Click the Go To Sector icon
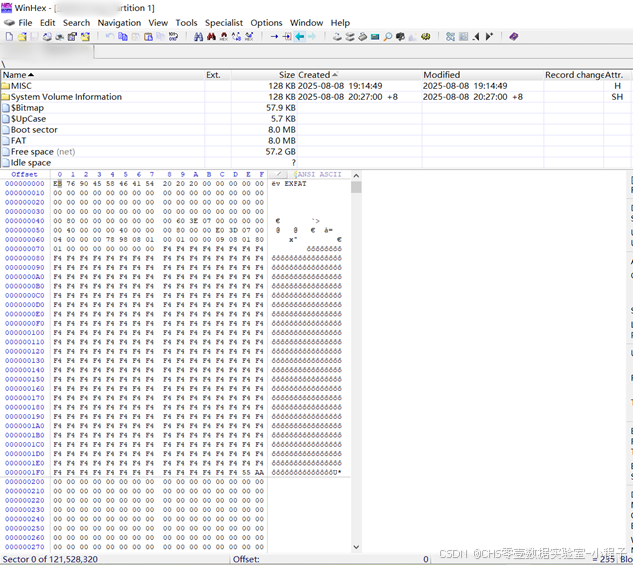This screenshot has width=633, height=565. tap(287, 37)
